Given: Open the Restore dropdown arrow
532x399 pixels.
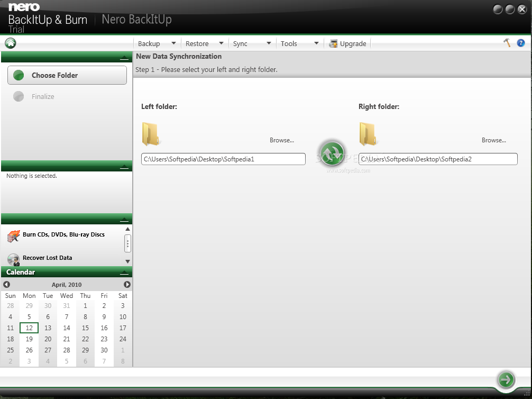Looking at the screenshot, I should tap(221, 43).
